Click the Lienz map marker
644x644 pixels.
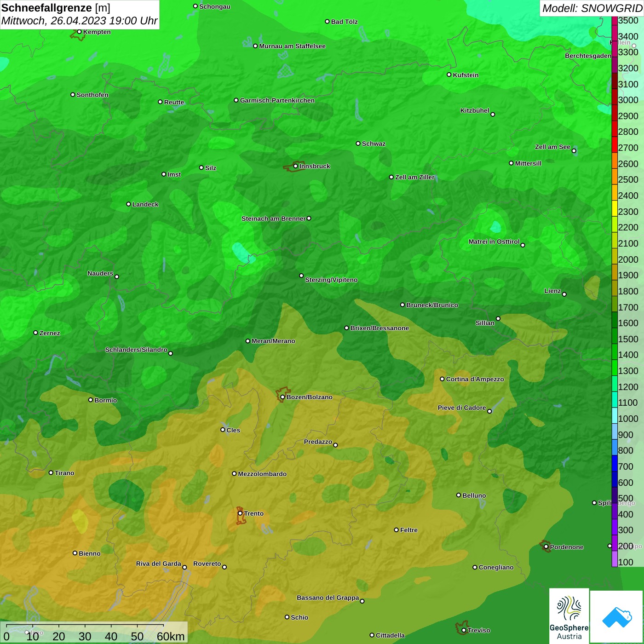(564, 294)
